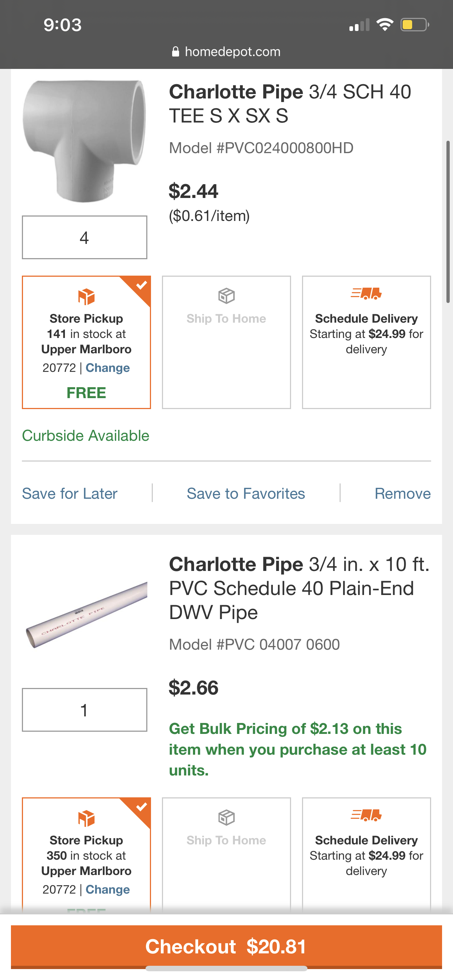Viewport: 453px width, 980px height.
Task: Tap the Ship To Home package icon for tee
Action: pyautogui.click(x=226, y=296)
